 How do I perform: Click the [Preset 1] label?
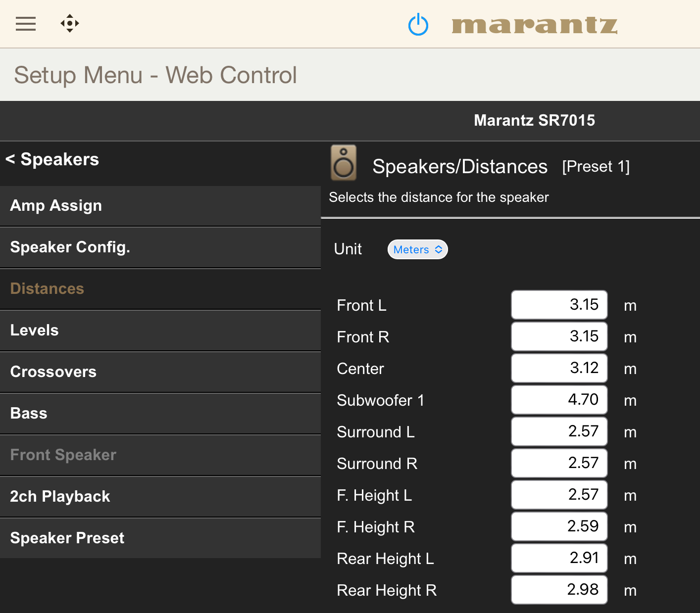coord(596,167)
